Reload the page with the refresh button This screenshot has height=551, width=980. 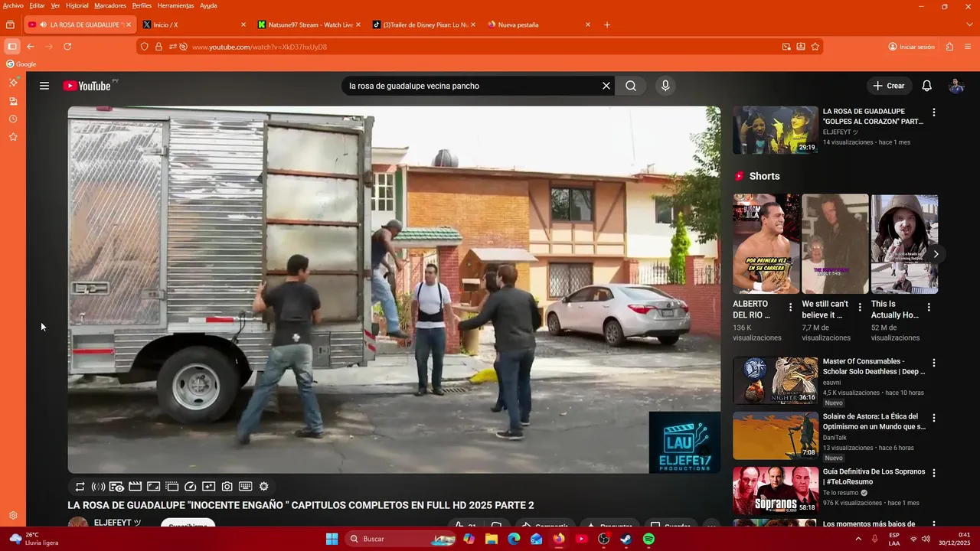tap(67, 47)
